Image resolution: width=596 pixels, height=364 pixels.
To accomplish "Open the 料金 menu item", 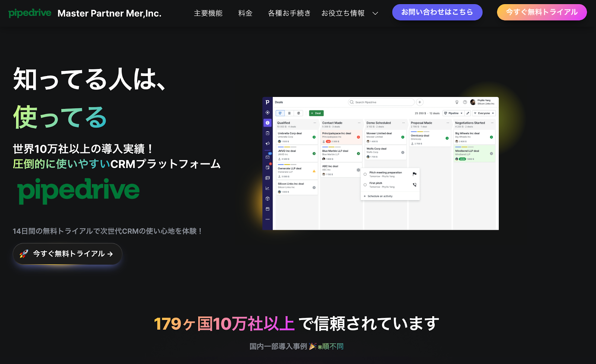I will tap(245, 13).
